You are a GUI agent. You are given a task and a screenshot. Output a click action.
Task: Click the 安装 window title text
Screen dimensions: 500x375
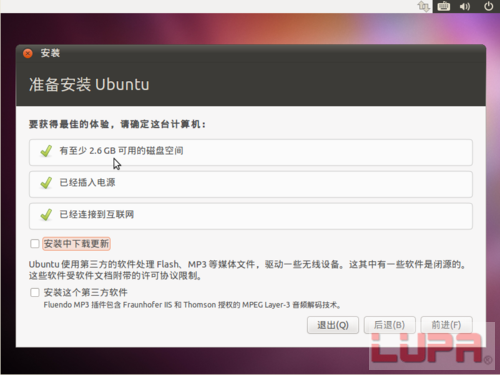[x=50, y=53]
